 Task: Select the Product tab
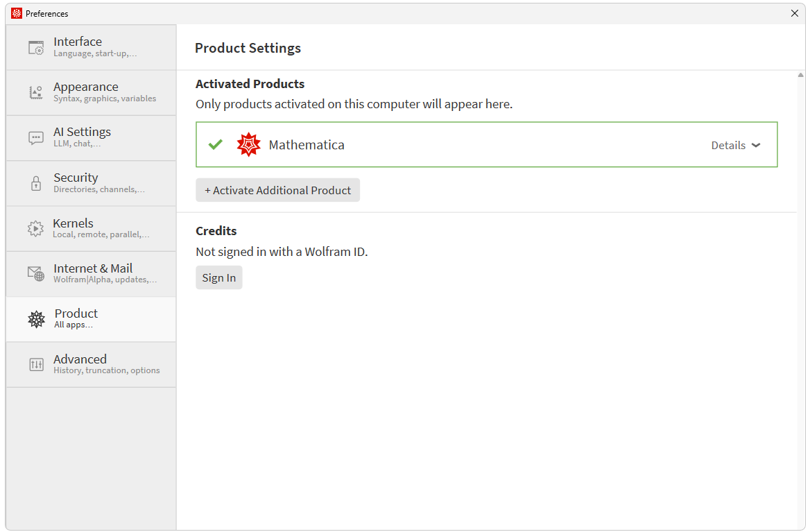pos(91,319)
